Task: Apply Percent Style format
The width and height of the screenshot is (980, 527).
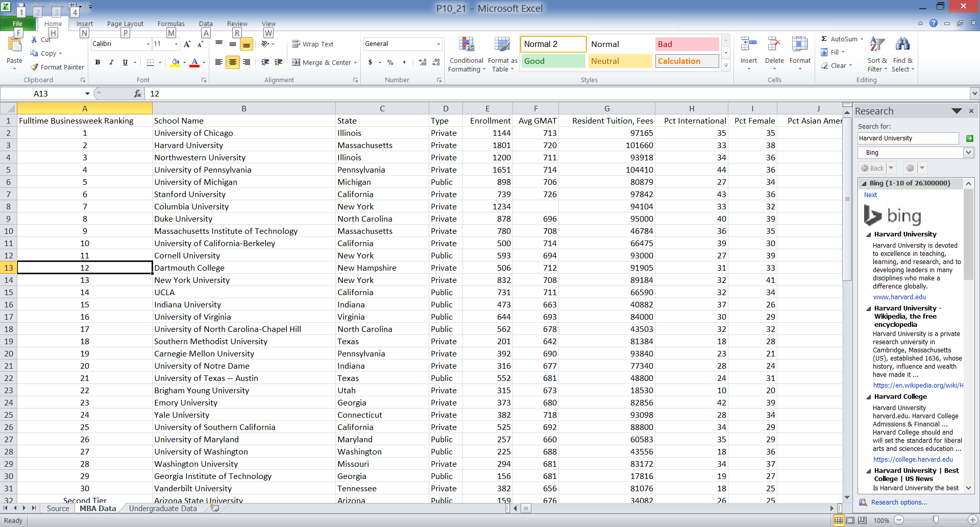Action: [x=390, y=62]
